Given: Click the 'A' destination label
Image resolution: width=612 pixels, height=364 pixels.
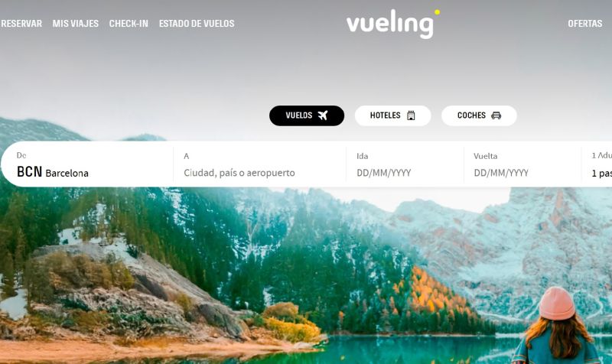Looking at the screenshot, I should 186,156.
